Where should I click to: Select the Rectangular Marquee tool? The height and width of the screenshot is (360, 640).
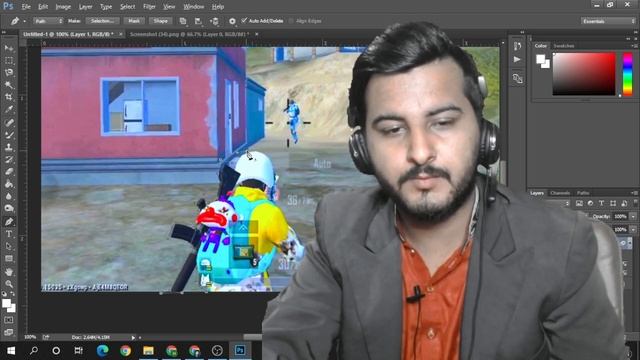pyautogui.click(x=9, y=60)
